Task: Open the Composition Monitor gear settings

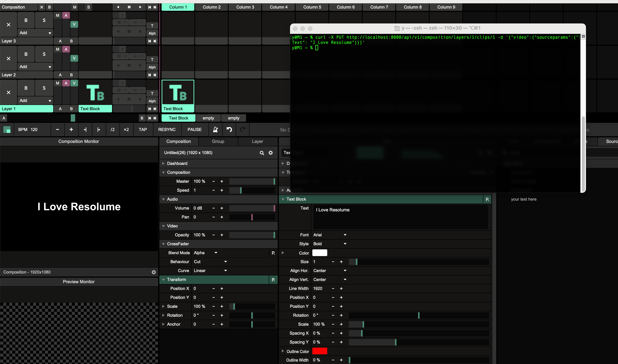Action: click(154, 272)
